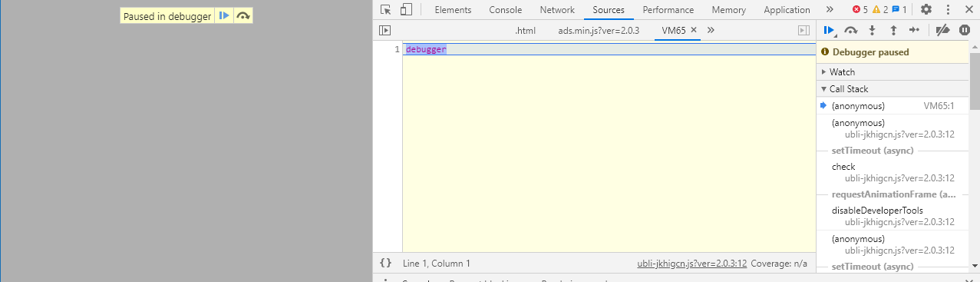Close the VM65 tab

(x=694, y=31)
